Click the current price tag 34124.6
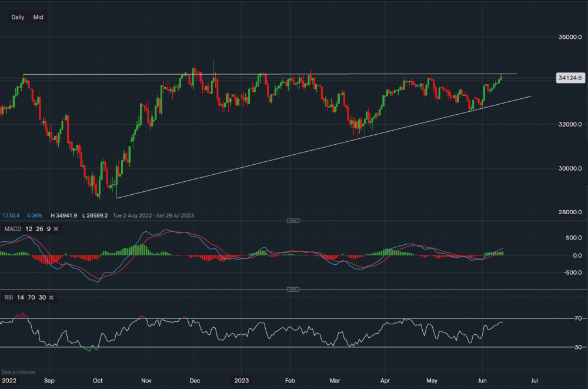Viewport: 588px width, 389px height. coord(569,78)
